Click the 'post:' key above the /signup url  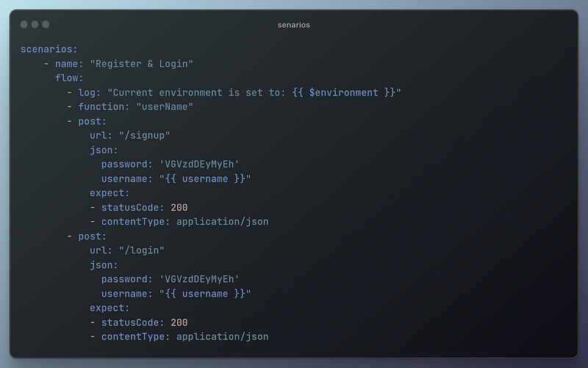(x=93, y=121)
